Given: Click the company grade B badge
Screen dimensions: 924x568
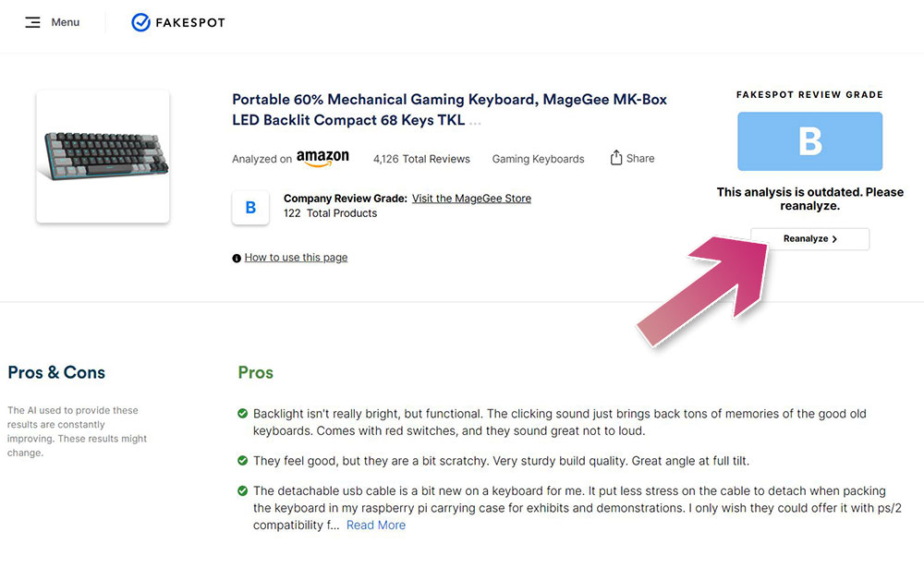Looking at the screenshot, I should coord(250,208).
